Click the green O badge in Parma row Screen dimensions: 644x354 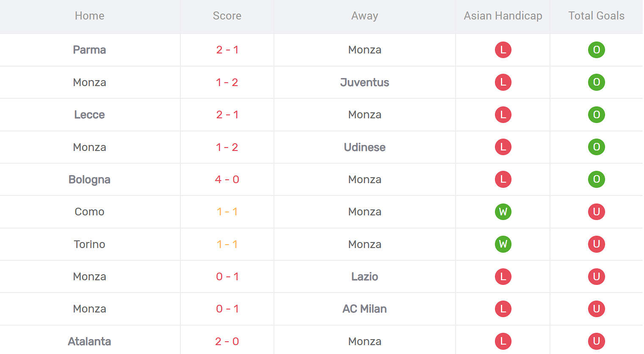[596, 50]
